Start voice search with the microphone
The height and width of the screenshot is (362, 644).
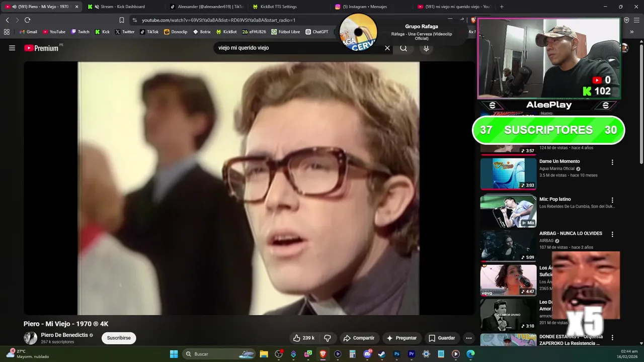point(426,48)
